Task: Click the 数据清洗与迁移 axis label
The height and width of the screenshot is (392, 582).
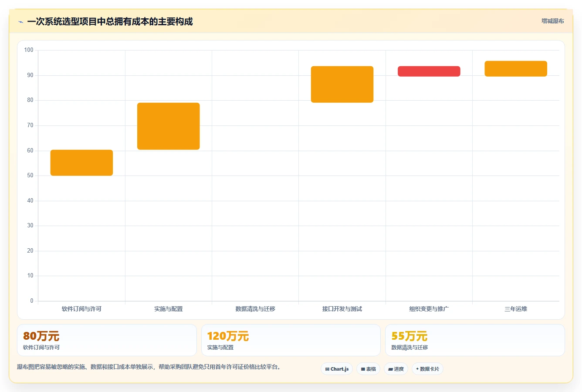Action: coord(255,309)
